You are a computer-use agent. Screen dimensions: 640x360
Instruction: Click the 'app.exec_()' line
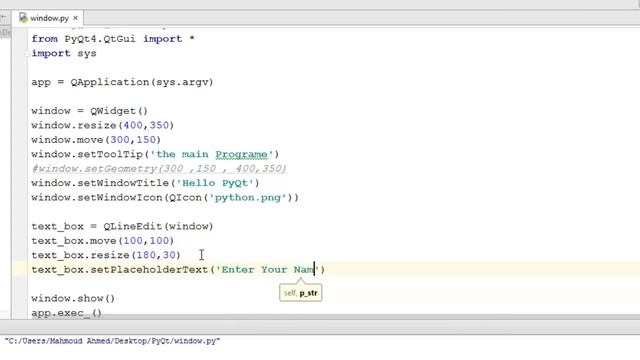[x=67, y=313]
